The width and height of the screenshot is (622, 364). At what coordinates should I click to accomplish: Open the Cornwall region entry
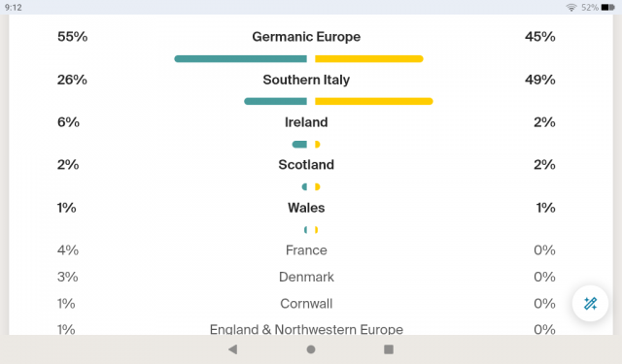tap(306, 304)
